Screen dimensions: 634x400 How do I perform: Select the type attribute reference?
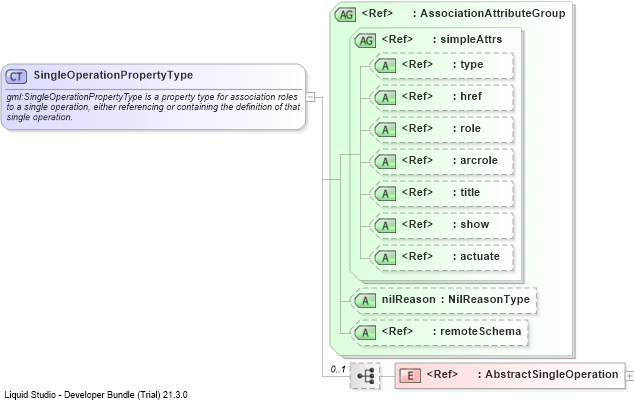click(442, 64)
